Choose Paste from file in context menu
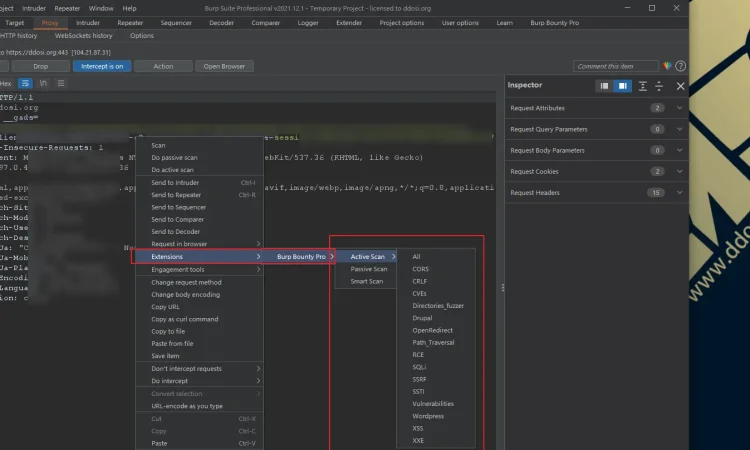Image resolution: width=750 pixels, height=450 pixels. click(x=199, y=344)
